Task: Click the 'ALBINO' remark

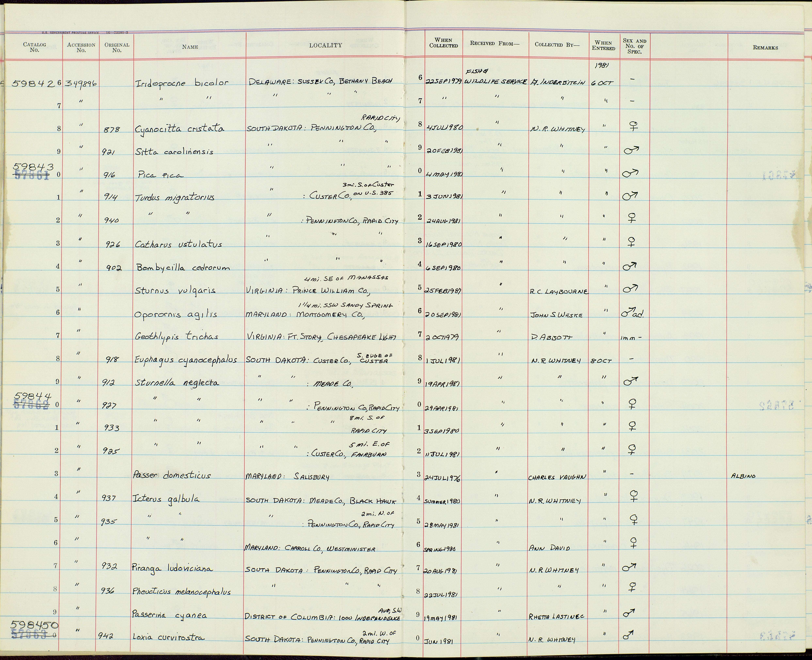Action: [x=743, y=476]
